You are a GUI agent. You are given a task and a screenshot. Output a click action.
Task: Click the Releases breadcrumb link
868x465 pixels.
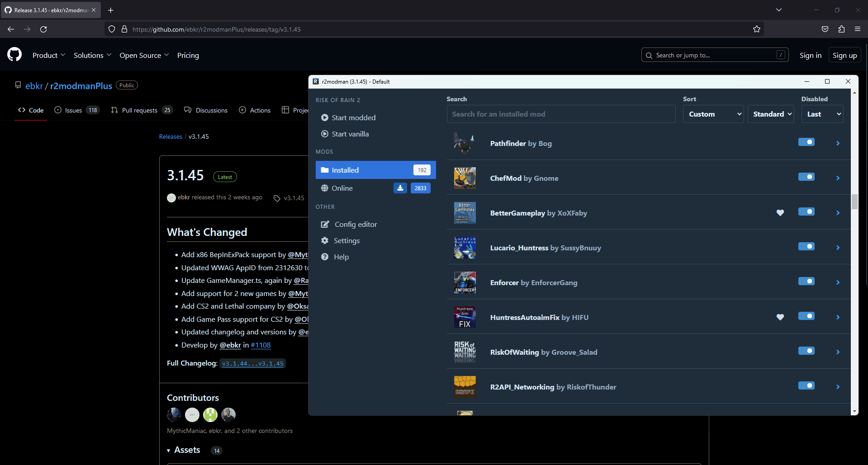[171, 136]
